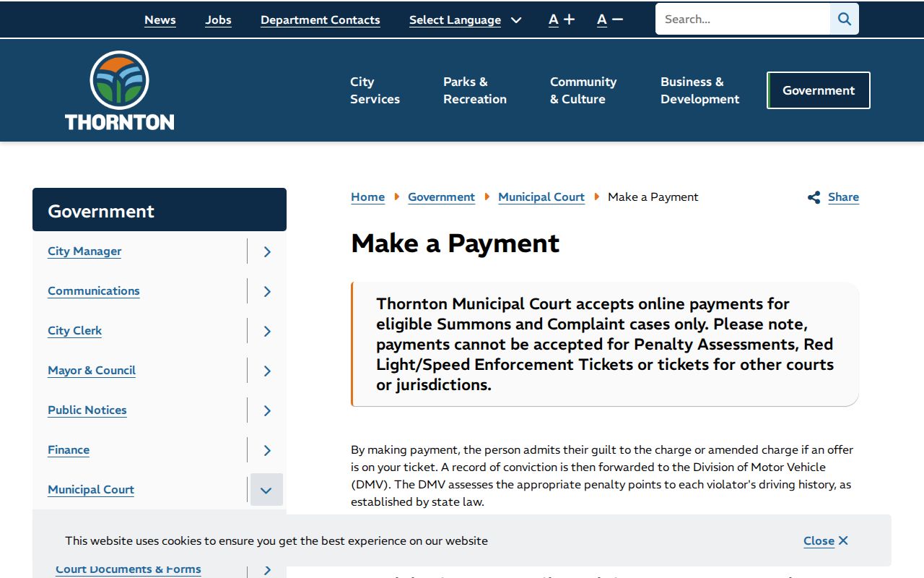This screenshot has height=578, width=924.
Task: Click the Thornton city logo
Action: click(x=120, y=90)
